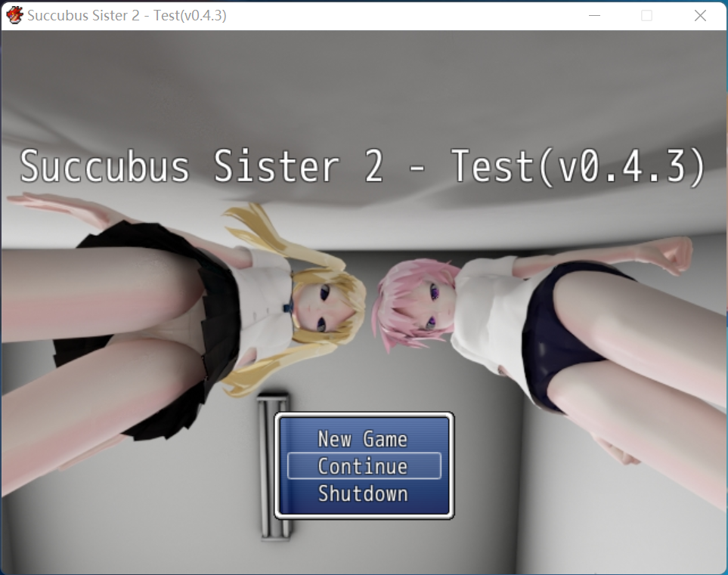Click the word "Succubus" in large title
728x575 pixels.
(104, 166)
